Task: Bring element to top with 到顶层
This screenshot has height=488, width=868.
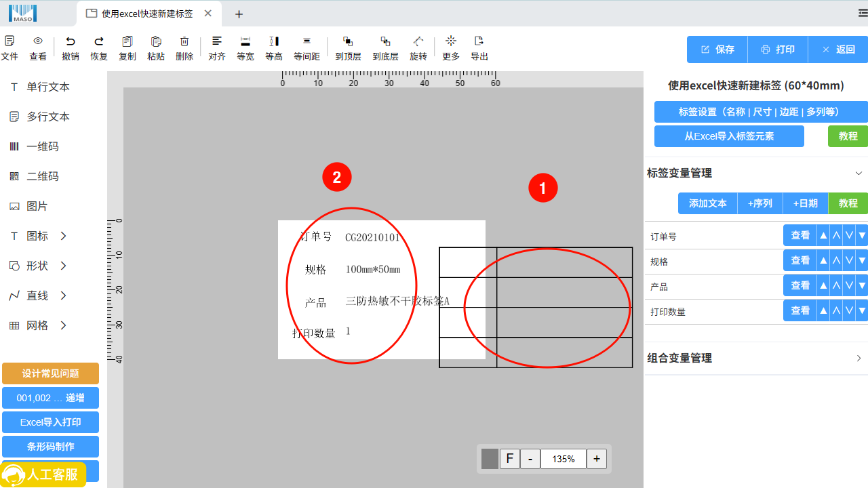Action: click(x=348, y=49)
